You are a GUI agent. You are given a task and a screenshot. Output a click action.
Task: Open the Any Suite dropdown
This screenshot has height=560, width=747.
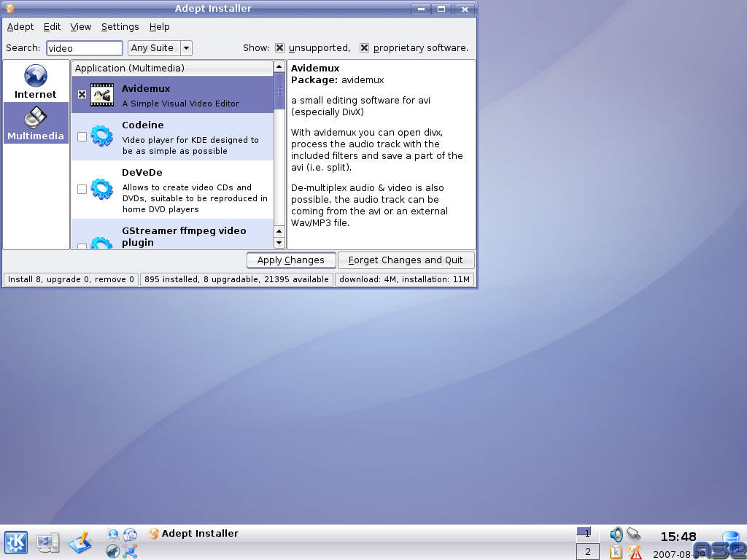160,48
